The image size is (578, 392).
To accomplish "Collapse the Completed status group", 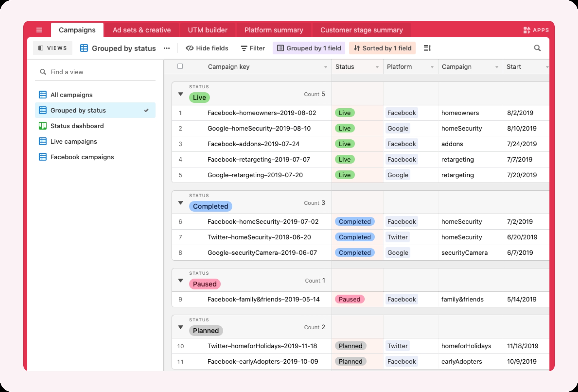I will tap(181, 203).
